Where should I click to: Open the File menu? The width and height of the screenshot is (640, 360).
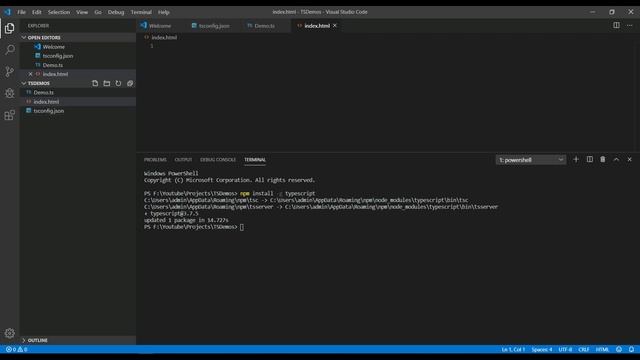[x=21, y=12]
